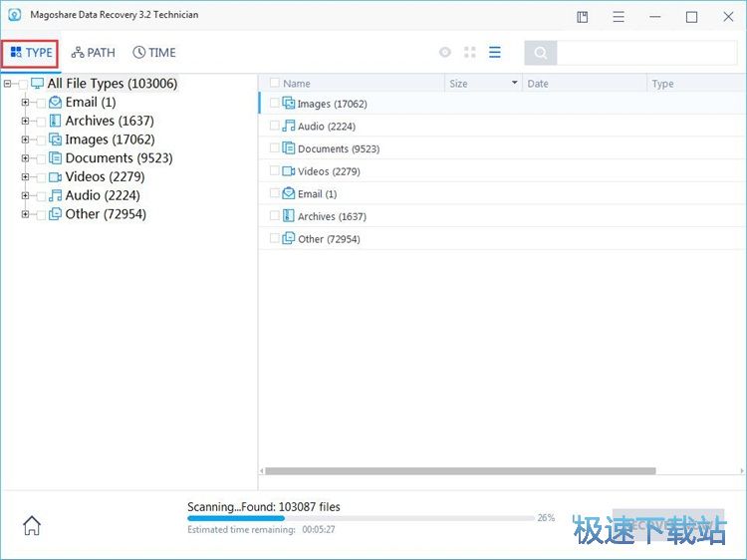747x560 pixels.
Task: Click the Email envelope icon in tree
Action: [55, 102]
